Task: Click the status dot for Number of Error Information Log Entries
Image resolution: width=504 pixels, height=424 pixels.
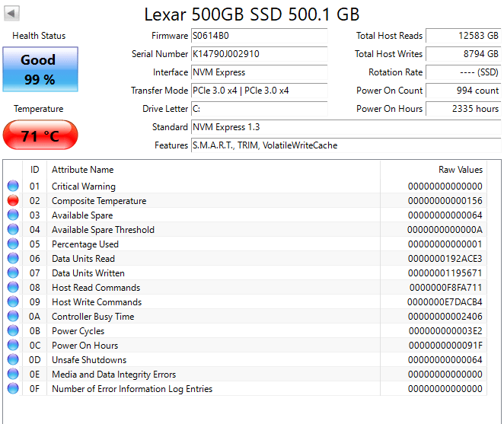Action: pyautogui.click(x=13, y=388)
